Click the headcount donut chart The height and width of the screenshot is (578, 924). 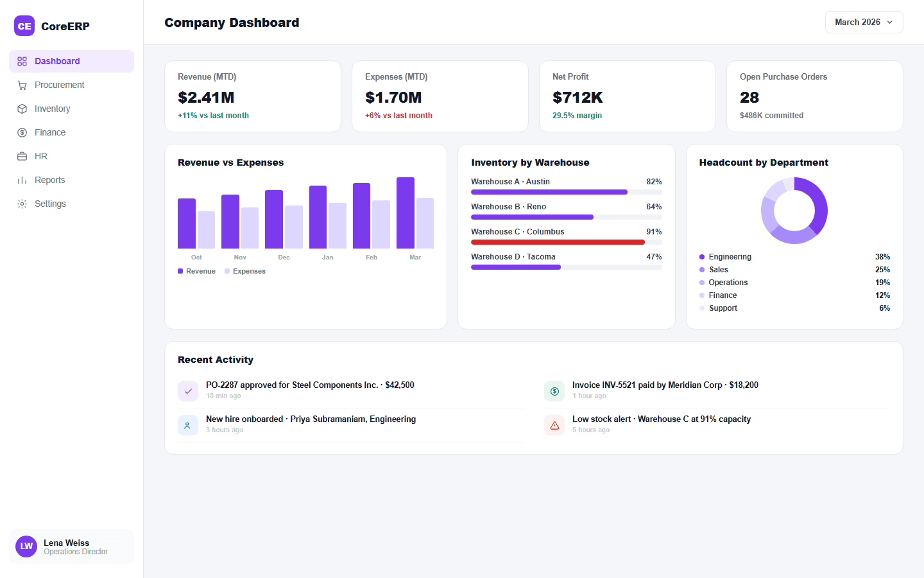(x=794, y=211)
